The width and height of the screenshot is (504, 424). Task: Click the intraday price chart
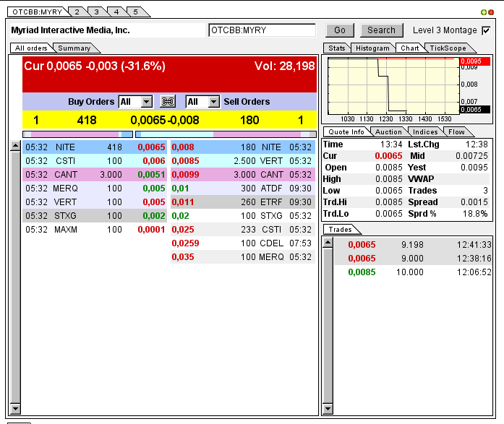click(x=393, y=86)
